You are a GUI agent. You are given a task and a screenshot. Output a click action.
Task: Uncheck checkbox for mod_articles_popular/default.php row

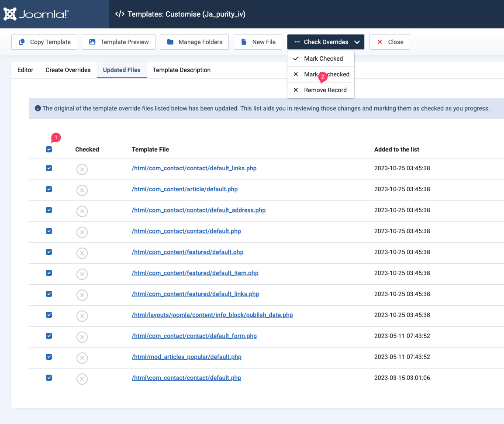click(49, 357)
